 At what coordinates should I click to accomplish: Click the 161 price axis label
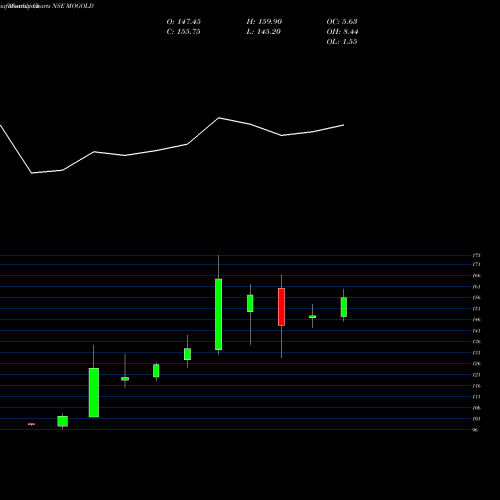click(x=476, y=287)
